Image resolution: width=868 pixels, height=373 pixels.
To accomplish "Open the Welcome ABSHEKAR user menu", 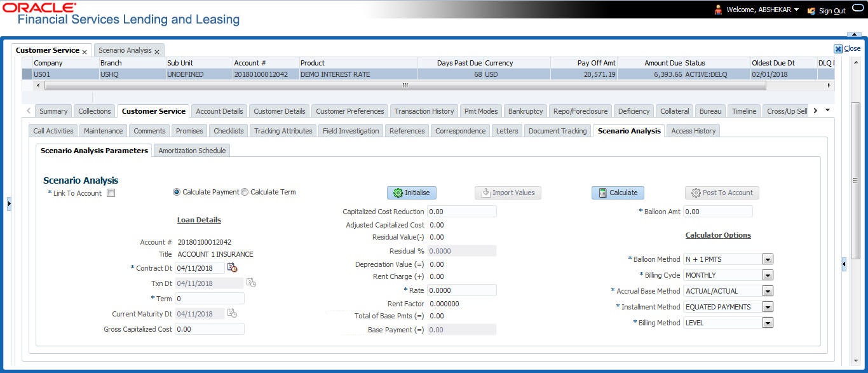I will click(x=763, y=10).
